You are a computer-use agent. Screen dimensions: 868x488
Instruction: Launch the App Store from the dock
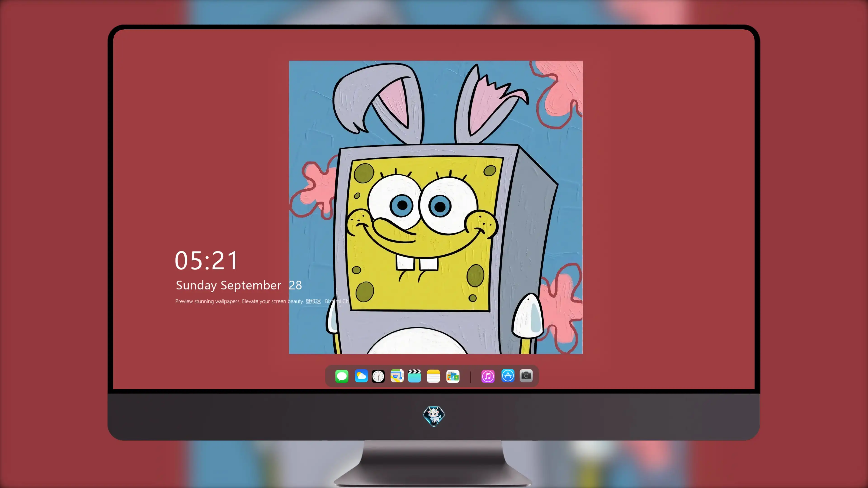point(508,375)
